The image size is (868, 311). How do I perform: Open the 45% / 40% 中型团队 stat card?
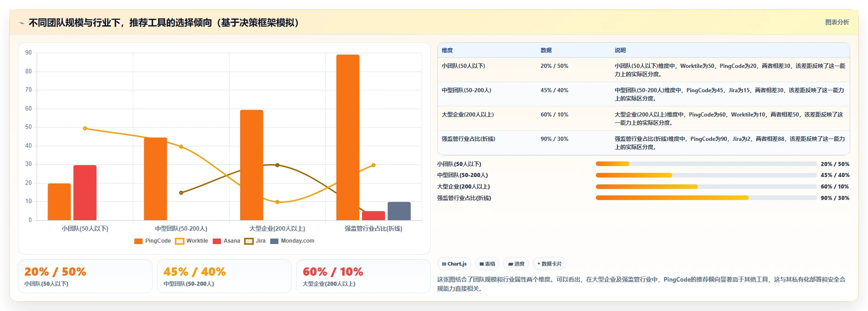(224, 276)
